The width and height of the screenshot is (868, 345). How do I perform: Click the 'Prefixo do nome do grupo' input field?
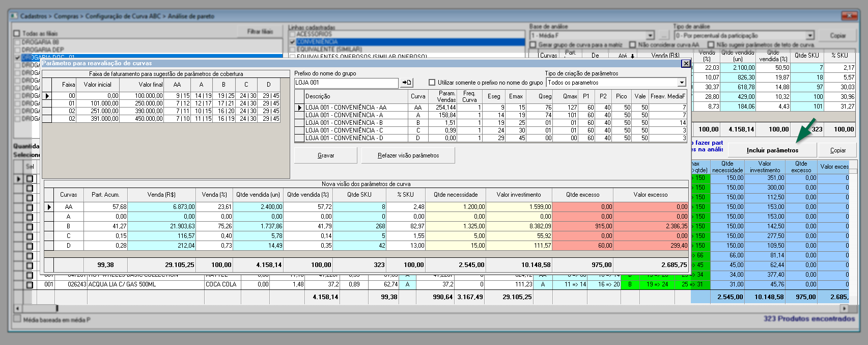[x=346, y=83]
